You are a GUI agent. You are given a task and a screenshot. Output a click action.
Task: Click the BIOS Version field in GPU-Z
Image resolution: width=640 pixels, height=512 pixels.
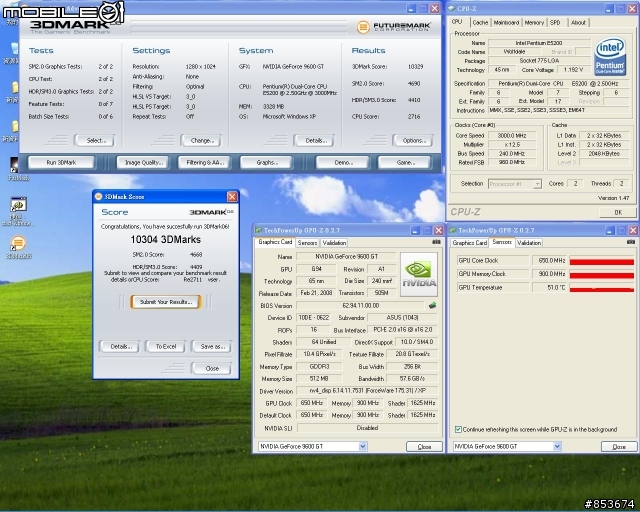click(360, 305)
